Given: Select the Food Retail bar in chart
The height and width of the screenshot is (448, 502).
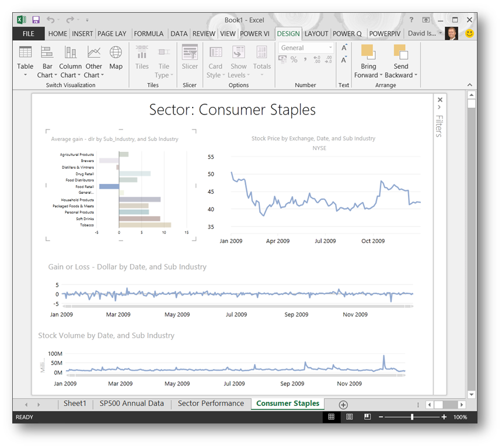Looking at the screenshot, I should pos(109,186).
